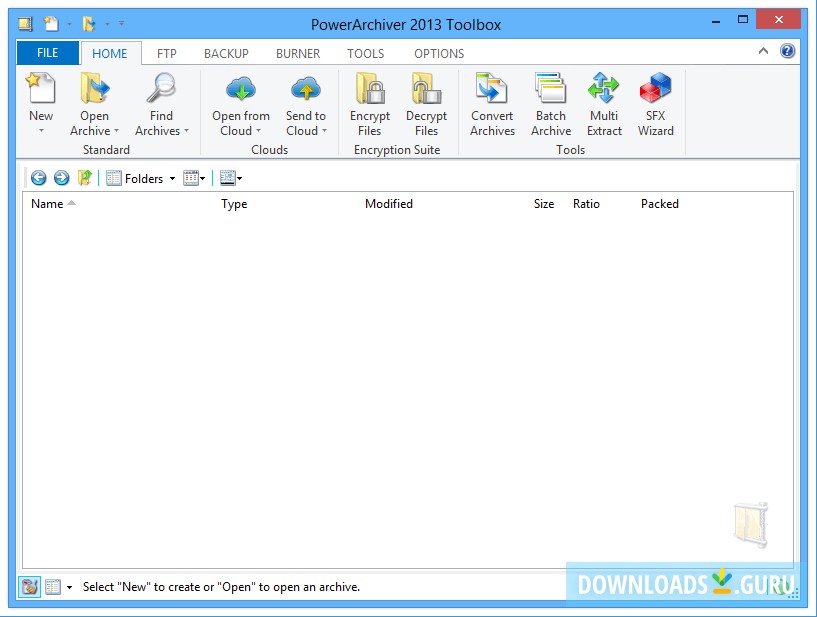
Task: Switch to the BURNER tab
Action: pyautogui.click(x=298, y=54)
